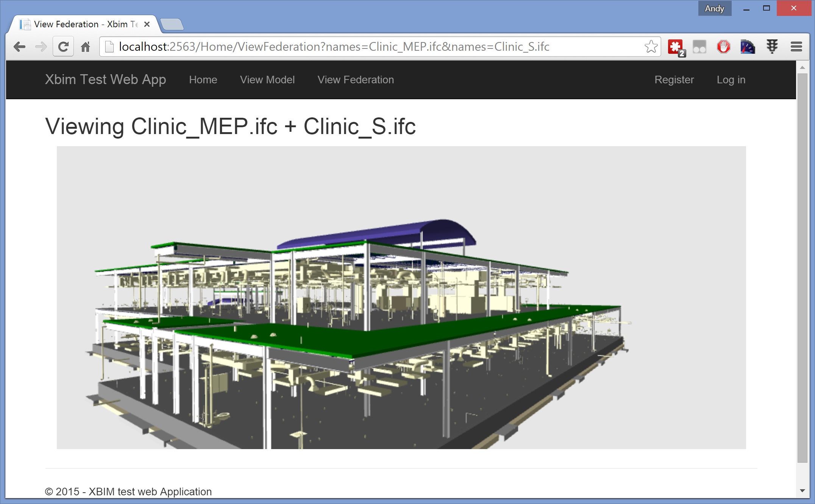The width and height of the screenshot is (815, 504).
Task: Open the View Model nav item
Action: [x=267, y=80]
